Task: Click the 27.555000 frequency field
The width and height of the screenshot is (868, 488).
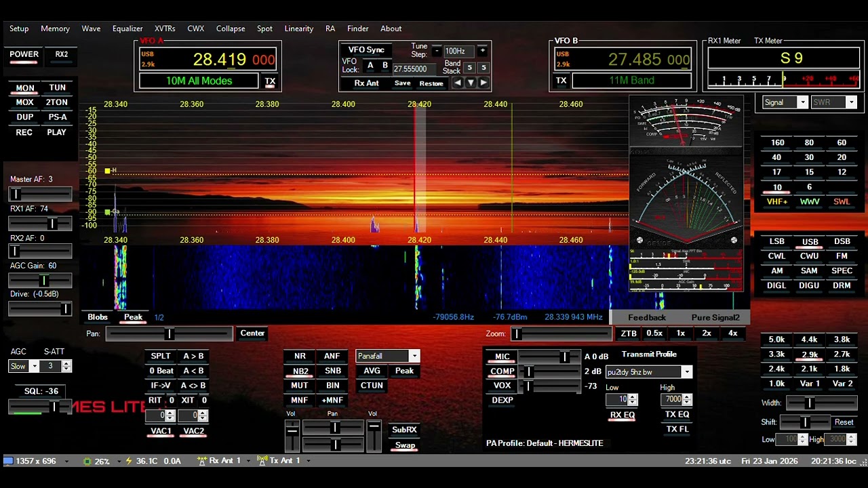Action: click(x=413, y=69)
